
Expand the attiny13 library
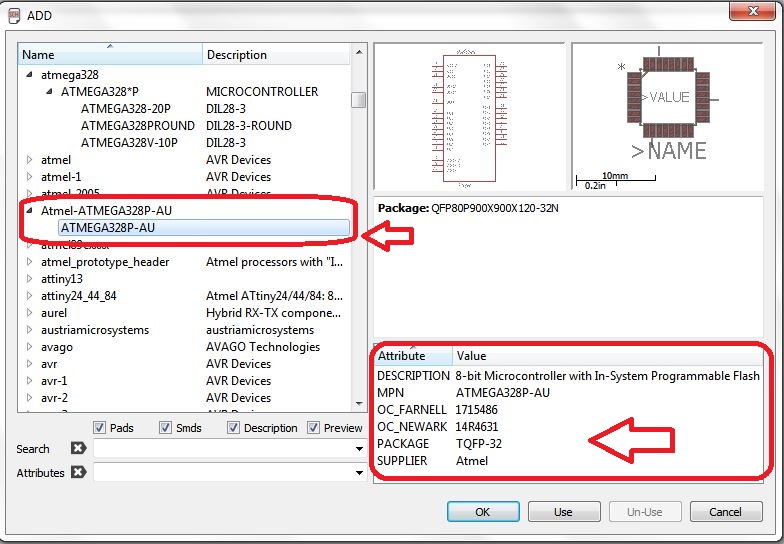click(x=30, y=278)
